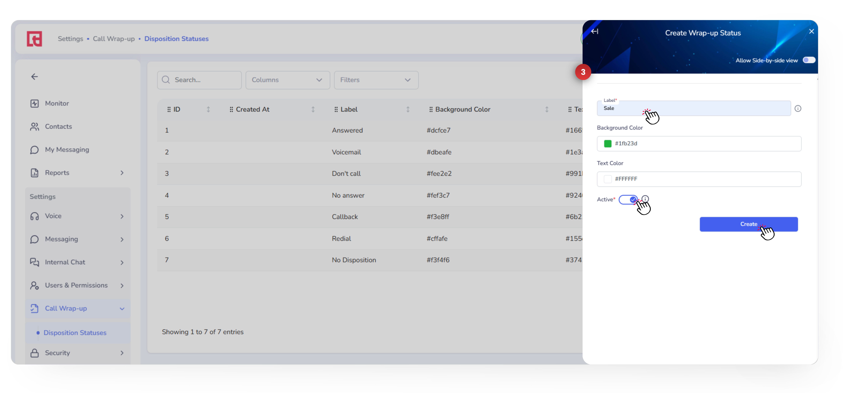This screenshot has height=393, width=868.
Task: Sort table by the ID column arrows
Action: 208,109
